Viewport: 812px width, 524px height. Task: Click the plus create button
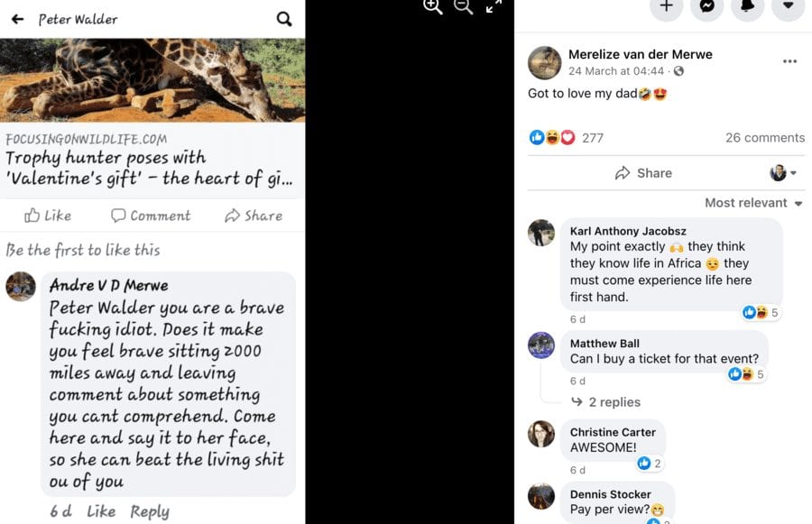click(666, 7)
